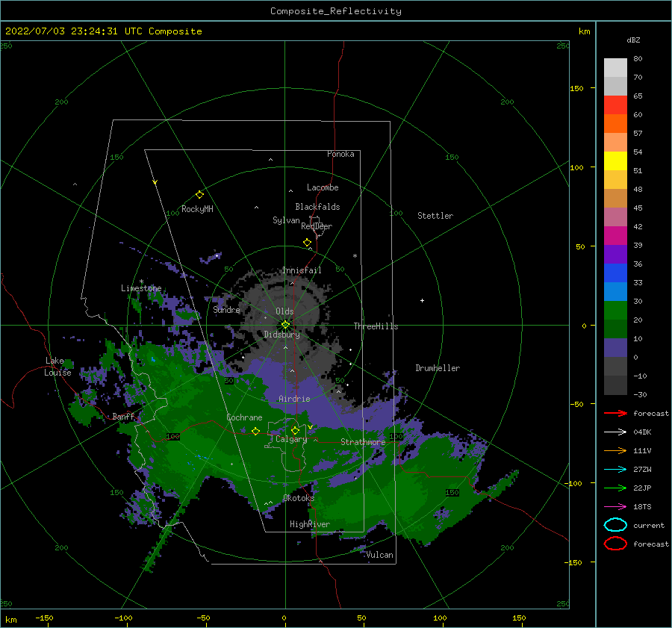Image resolution: width=672 pixels, height=628 pixels.
Task: Click the Composite_Reflectivity title
Action: pos(336,11)
